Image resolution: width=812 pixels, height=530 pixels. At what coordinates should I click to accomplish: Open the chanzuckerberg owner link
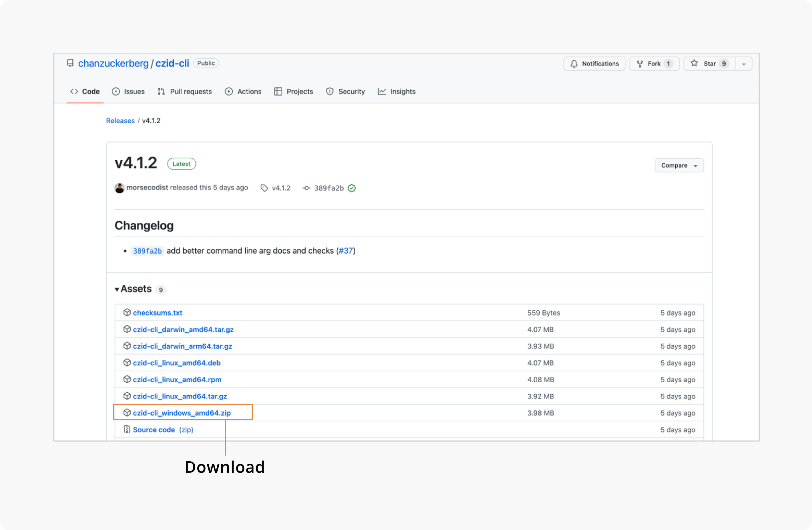pyautogui.click(x=113, y=64)
